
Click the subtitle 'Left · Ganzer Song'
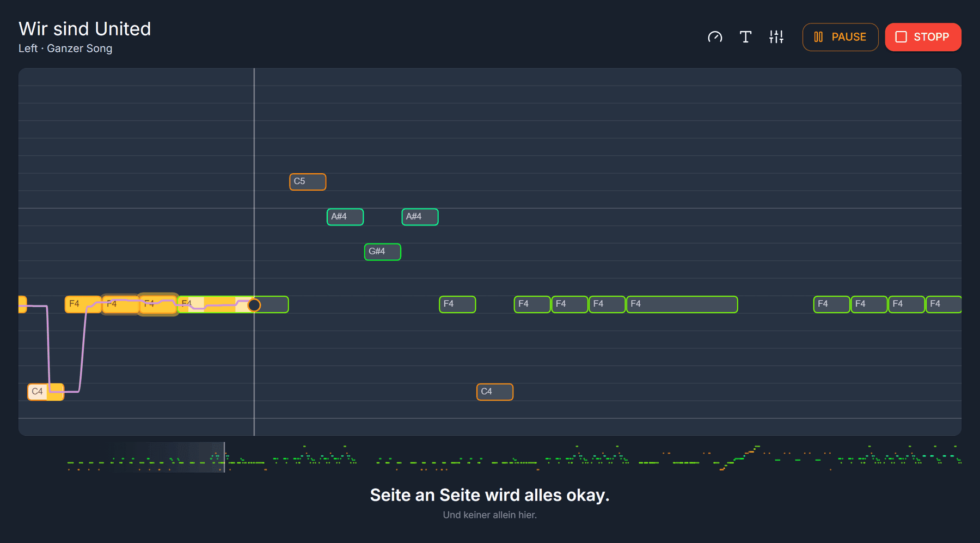(x=65, y=48)
